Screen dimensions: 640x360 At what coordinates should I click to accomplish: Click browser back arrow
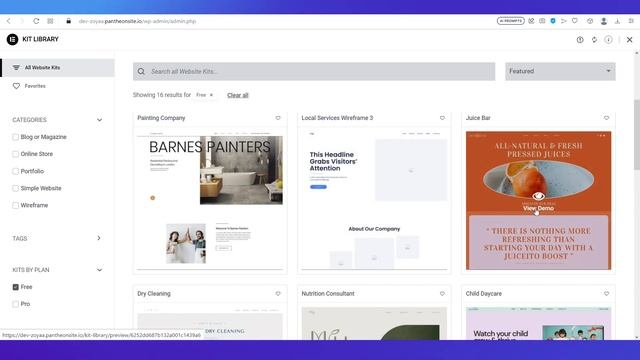[9, 21]
